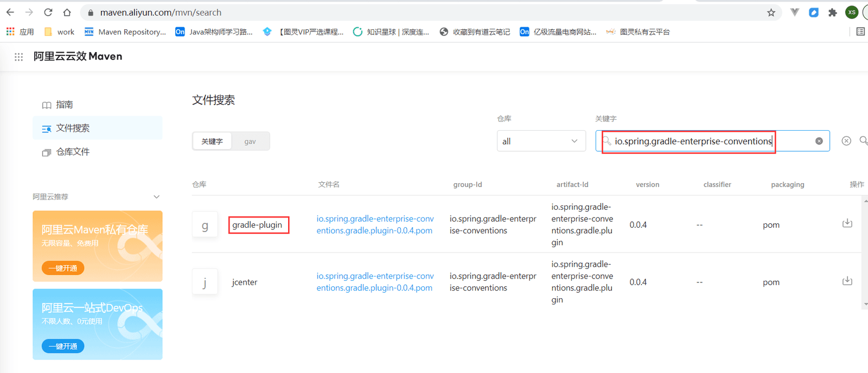Switch to the gav search mode
This screenshot has width=868, height=373.
(x=250, y=142)
